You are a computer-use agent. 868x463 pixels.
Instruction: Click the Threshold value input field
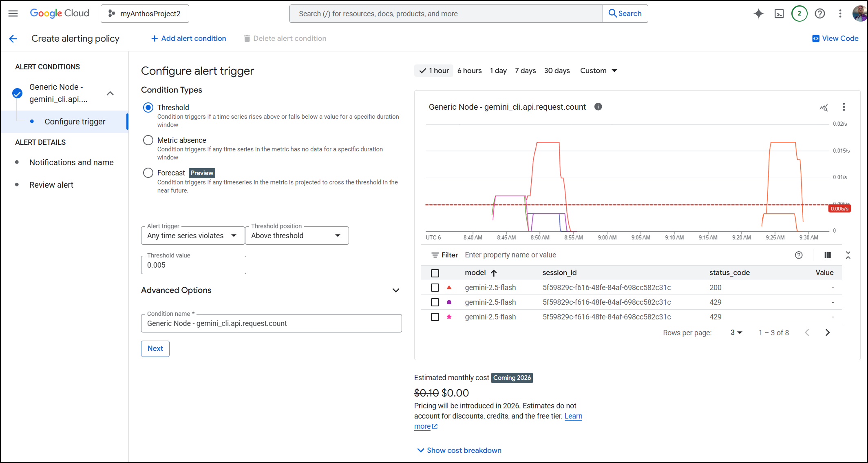pos(193,265)
